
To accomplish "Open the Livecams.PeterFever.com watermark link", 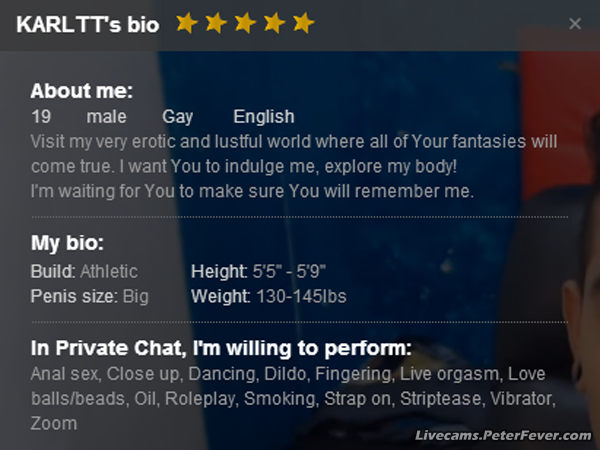I will 502,435.
